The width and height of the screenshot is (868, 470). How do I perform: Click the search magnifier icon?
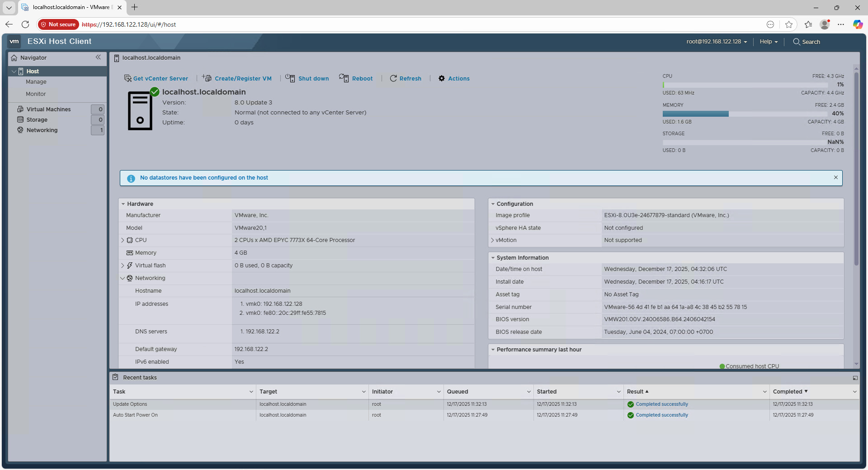(x=797, y=42)
